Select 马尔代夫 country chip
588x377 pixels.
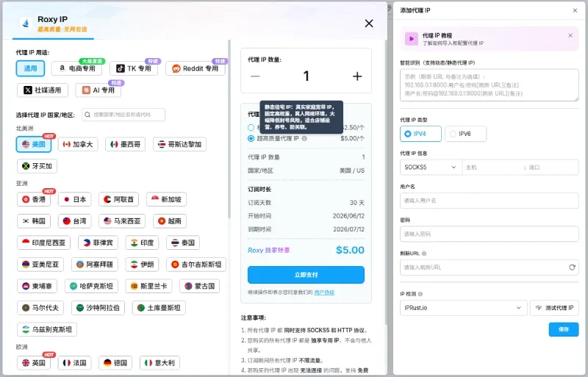coord(40,308)
